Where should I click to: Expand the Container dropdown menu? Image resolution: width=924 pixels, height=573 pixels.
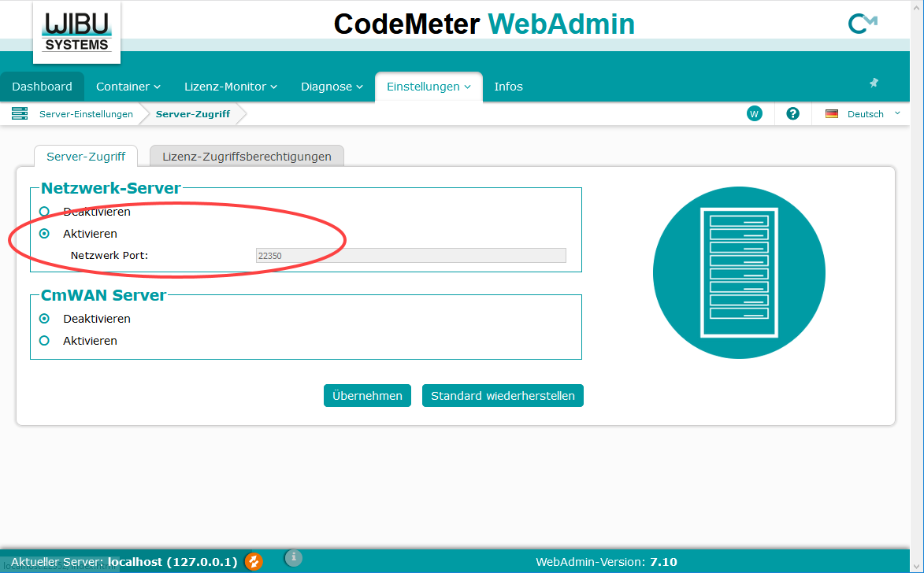point(128,87)
